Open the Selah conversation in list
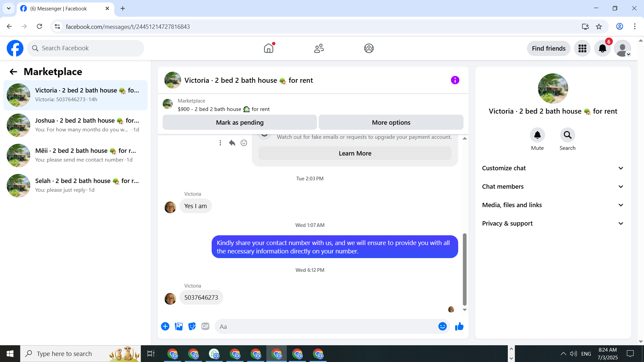Viewport: 644px width, 362px height. click(x=75, y=185)
